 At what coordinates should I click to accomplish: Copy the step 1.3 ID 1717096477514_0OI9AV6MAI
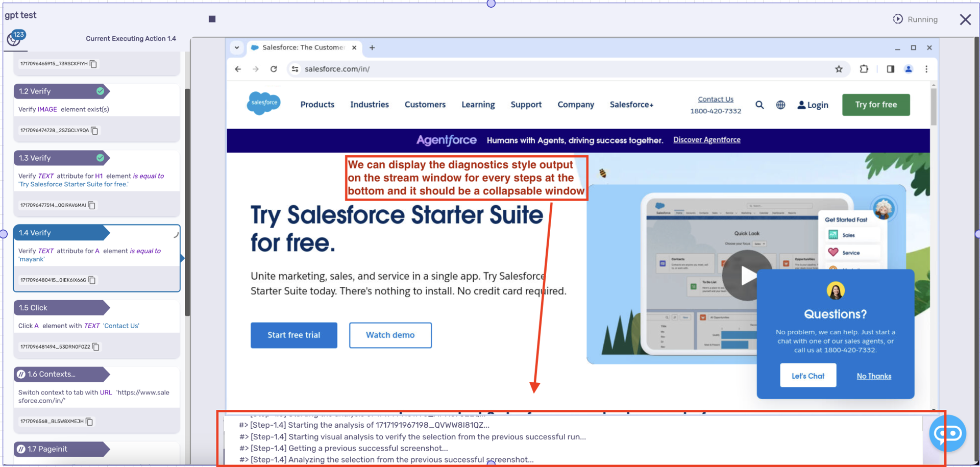coord(92,205)
